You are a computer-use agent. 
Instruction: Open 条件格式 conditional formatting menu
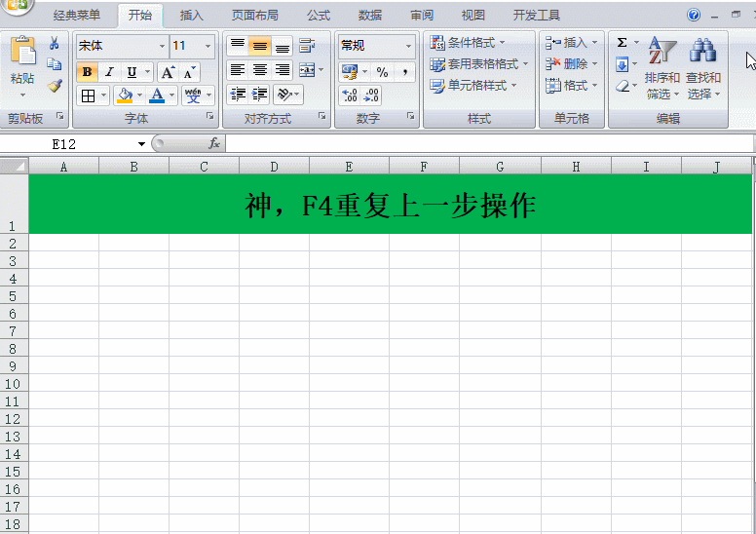click(x=467, y=43)
